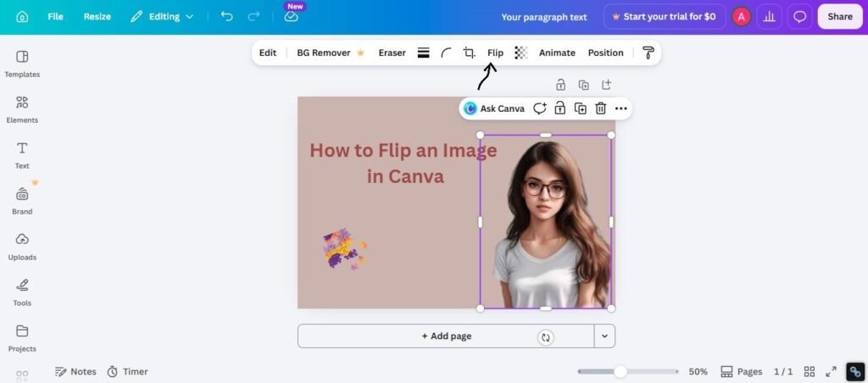Click the 1 / 1 page indicator
The image size is (868, 383).
[782, 371]
